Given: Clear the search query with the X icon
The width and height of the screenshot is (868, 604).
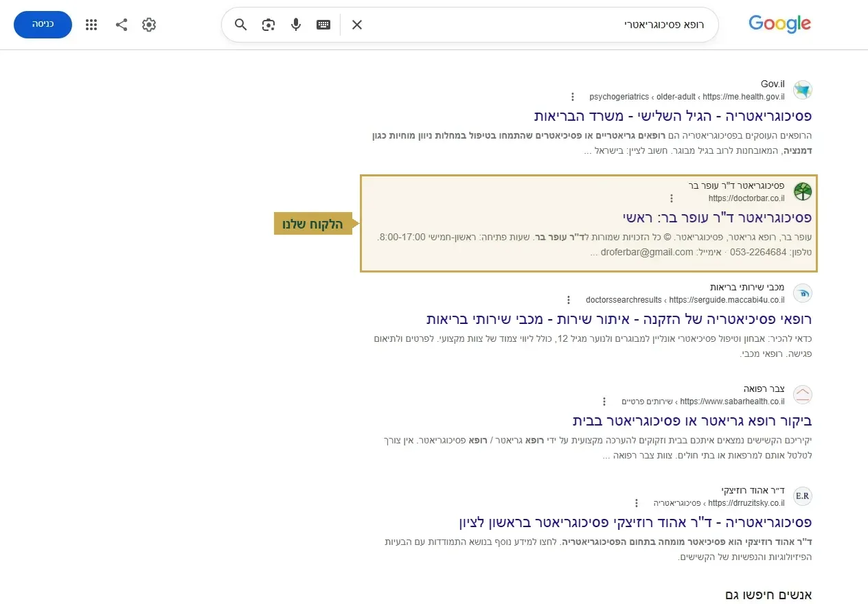Looking at the screenshot, I should (357, 25).
